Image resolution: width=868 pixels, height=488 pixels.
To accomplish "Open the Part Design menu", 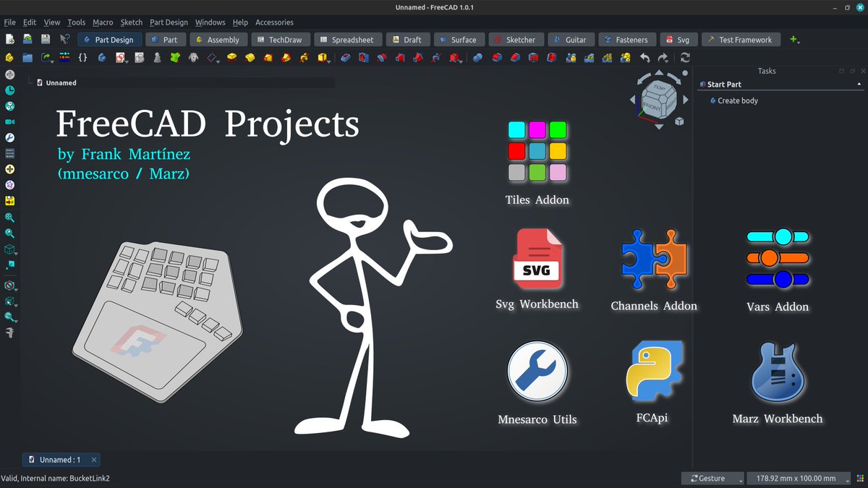I will point(169,22).
